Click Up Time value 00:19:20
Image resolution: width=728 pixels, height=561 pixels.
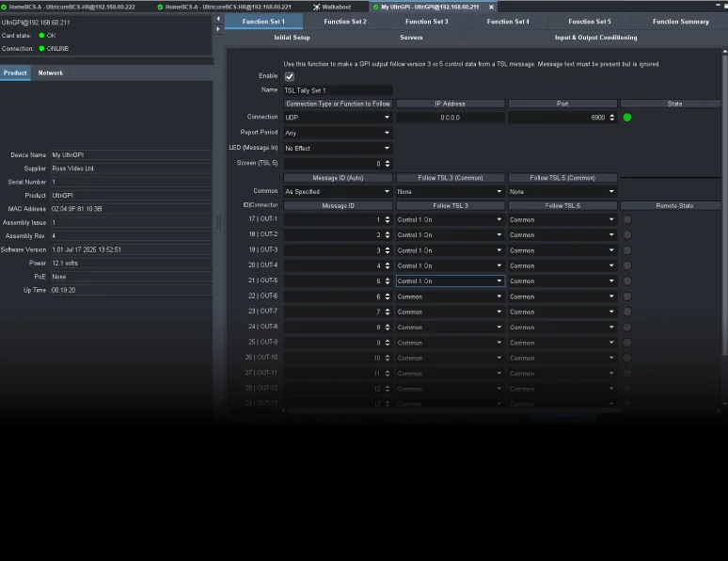pos(132,290)
